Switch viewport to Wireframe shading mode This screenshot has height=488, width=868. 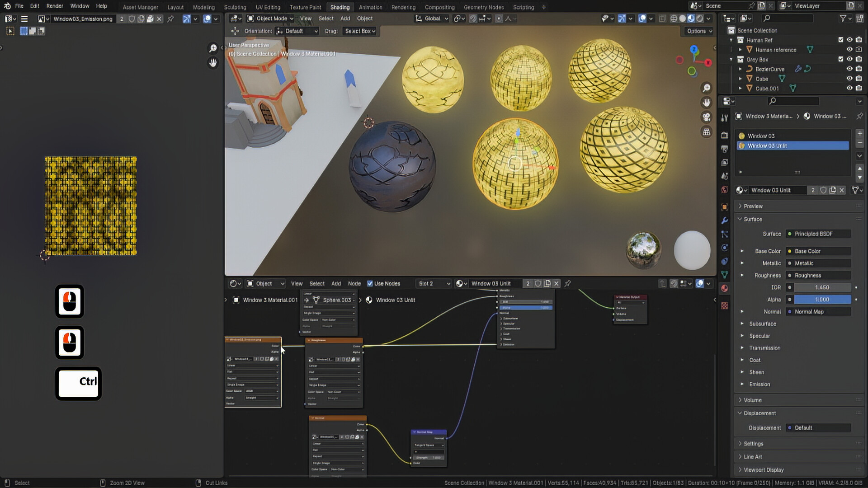click(674, 19)
